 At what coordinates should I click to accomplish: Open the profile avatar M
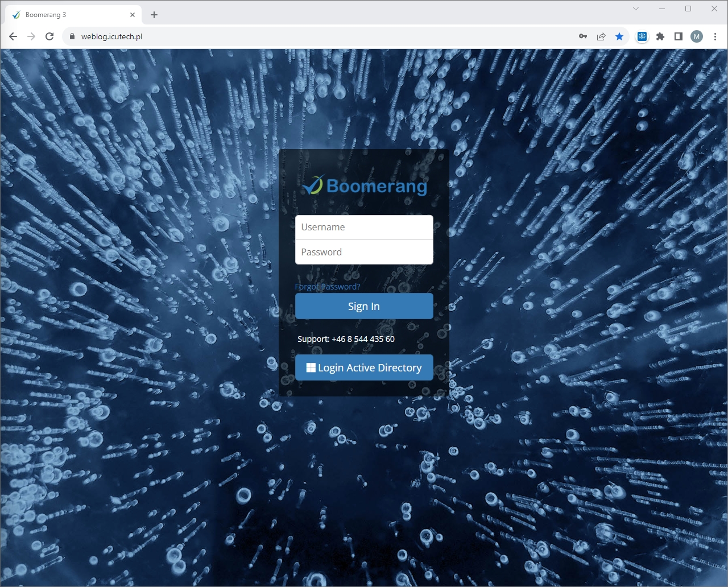697,36
